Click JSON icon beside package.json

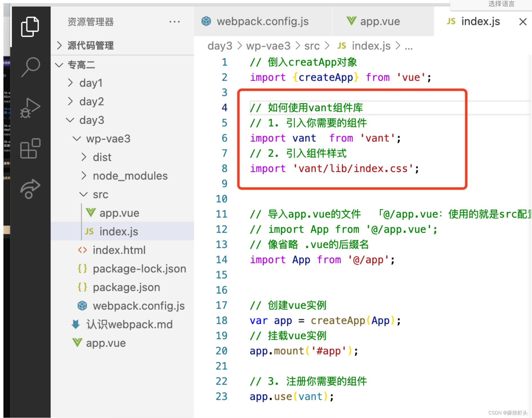point(82,287)
